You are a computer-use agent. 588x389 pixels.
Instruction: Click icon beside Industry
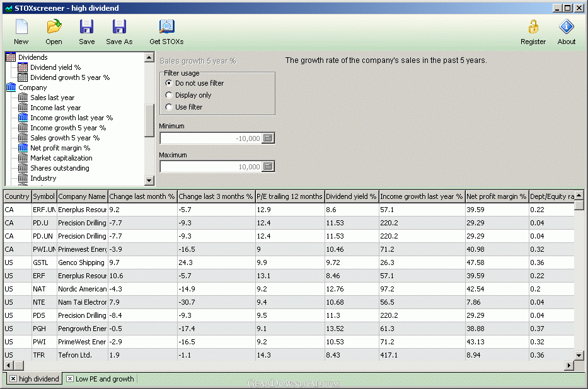pyautogui.click(x=23, y=178)
